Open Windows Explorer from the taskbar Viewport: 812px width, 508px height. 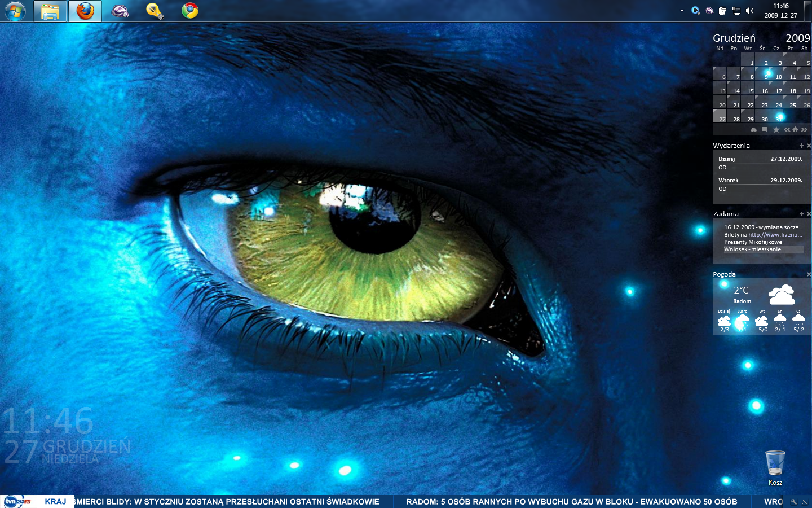click(50, 11)
